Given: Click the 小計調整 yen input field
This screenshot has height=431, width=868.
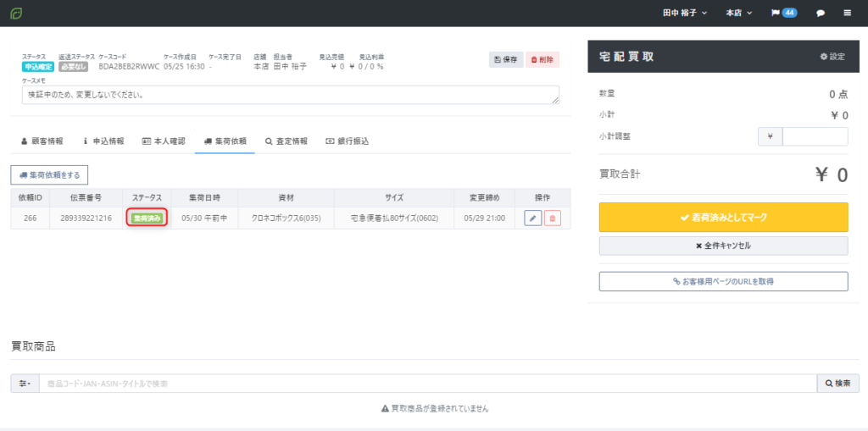Looking at the screenshot, I should pyautogui.click(x=815, y=136).
